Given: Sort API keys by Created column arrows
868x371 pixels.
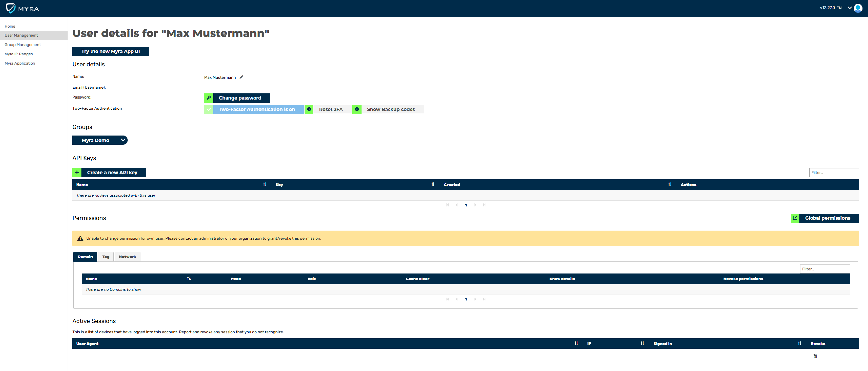Looking at the screenshot, I should 670,184.
